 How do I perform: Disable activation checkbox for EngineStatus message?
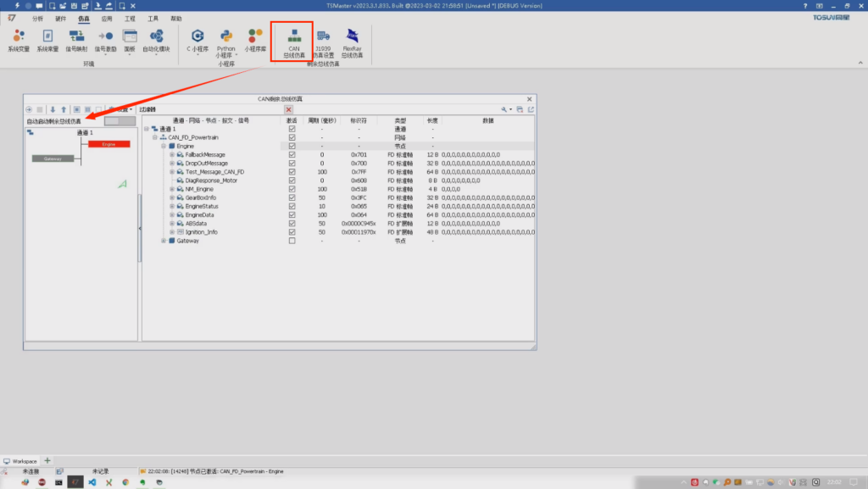click(292, 206)
